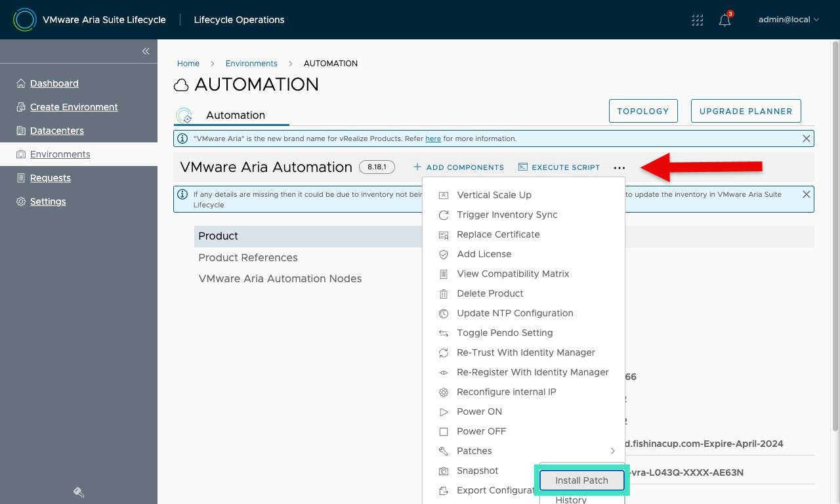The width and height of the screenshot is (840, 504).
Task: Choose Delete Product
Action: [x=523, y=293]
